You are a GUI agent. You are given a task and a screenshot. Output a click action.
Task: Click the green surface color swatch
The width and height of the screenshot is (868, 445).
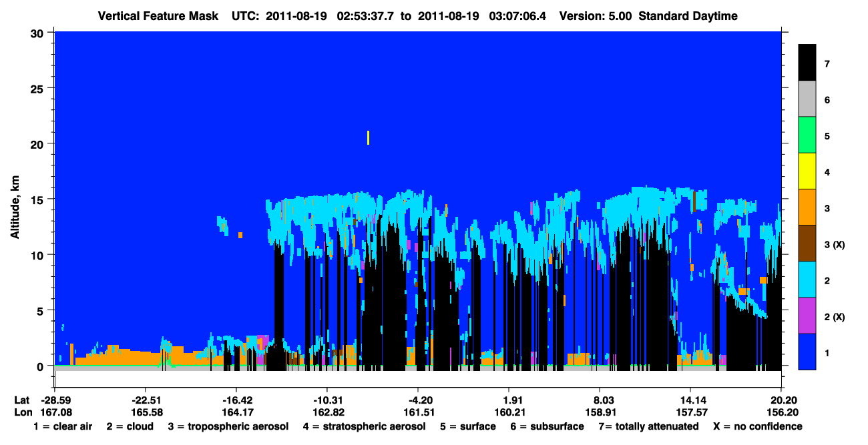pos(807,135)
